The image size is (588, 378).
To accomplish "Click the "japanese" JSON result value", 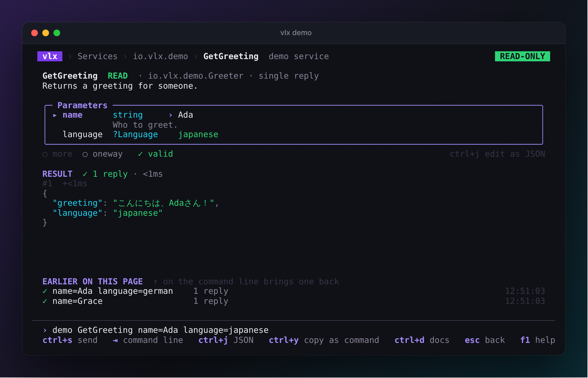I will [138, 213].
